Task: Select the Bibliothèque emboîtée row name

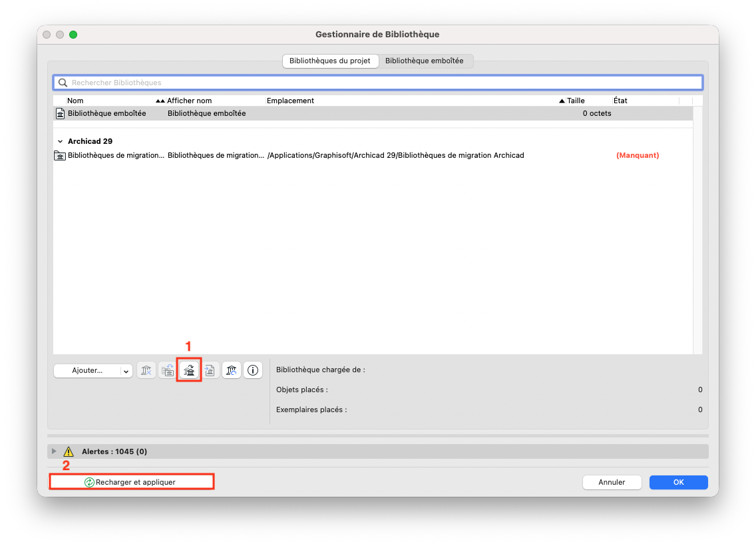Action: click(x=107, y=113)
